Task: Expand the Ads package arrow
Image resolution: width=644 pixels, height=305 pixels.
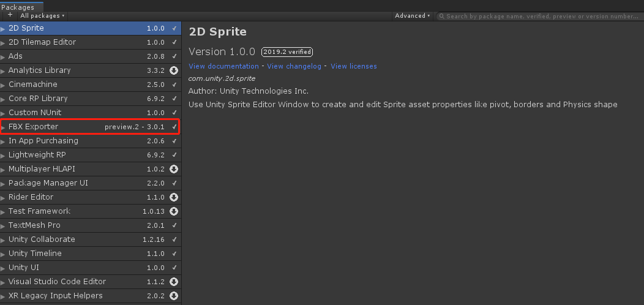Action: (3, 57)
